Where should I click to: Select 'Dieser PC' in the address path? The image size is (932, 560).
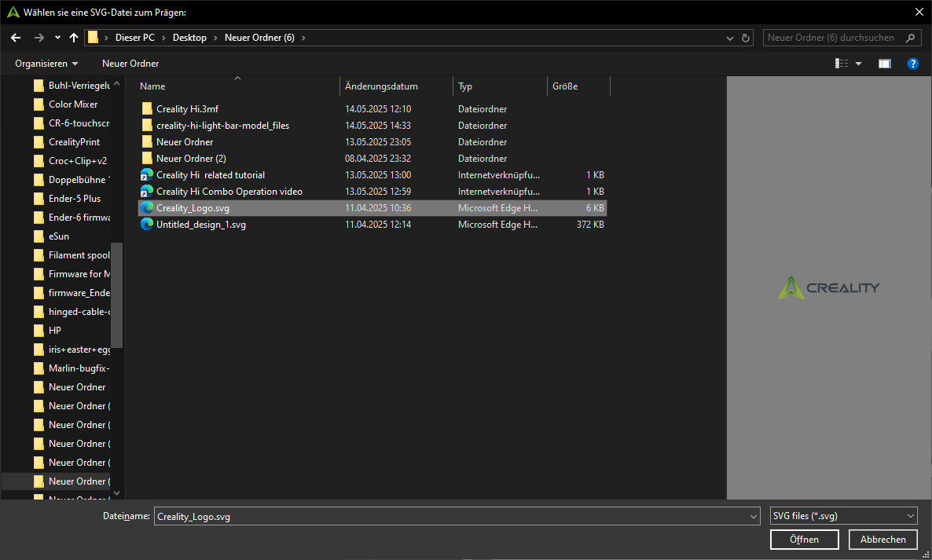click(135, 38)
